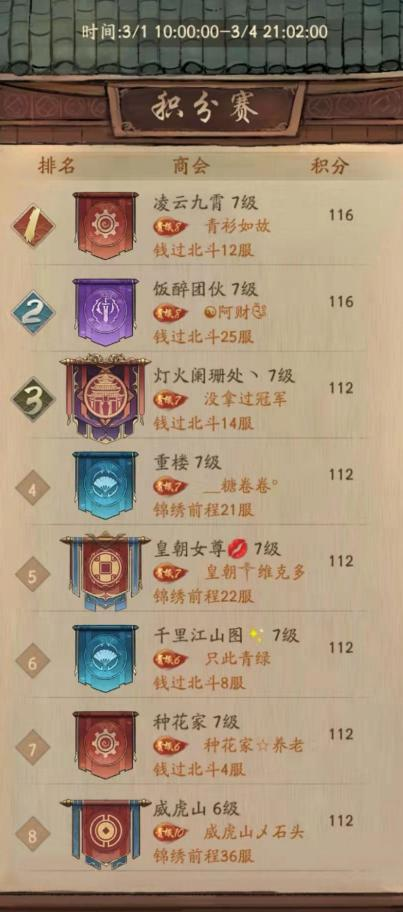The height and width of the screenshot is (912, 403).
Task: Open the blue fan banner of 千里江山图
Action: click(x=105, y=658)
